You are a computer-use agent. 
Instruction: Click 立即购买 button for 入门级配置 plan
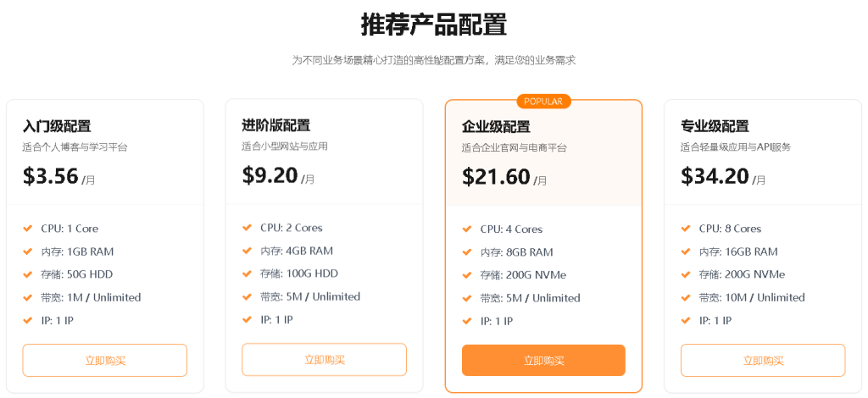105,360
